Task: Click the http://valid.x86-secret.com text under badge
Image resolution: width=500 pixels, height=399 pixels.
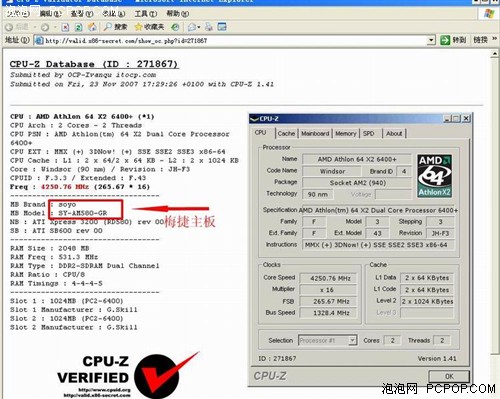Action: 97,395
